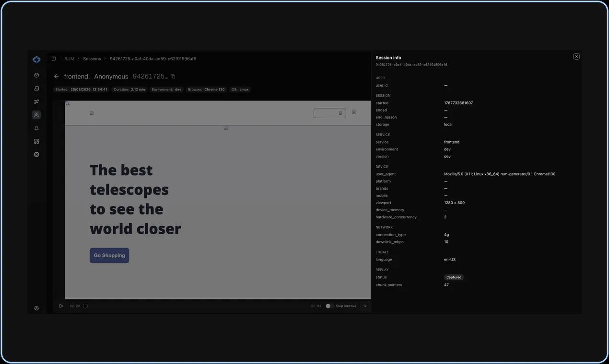609x364 pixels.
Task: Click the storage value local
Action: (x=448, y=125)
